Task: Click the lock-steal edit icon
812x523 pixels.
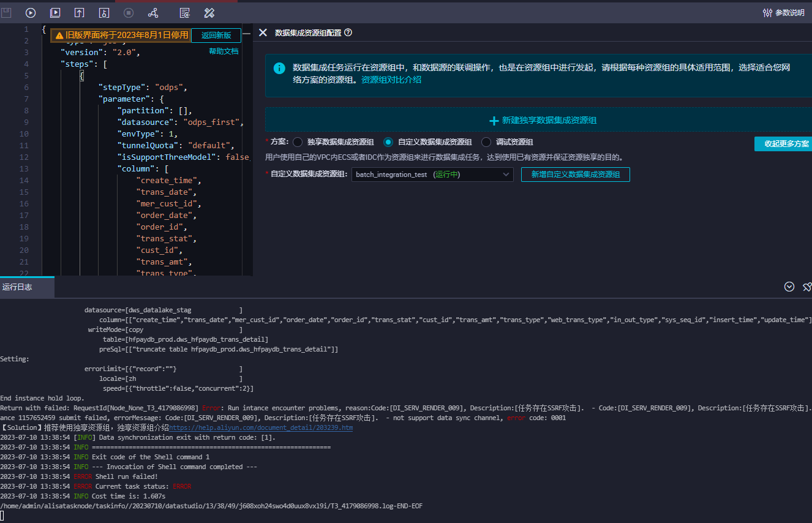Action: [x=104, y=12]
